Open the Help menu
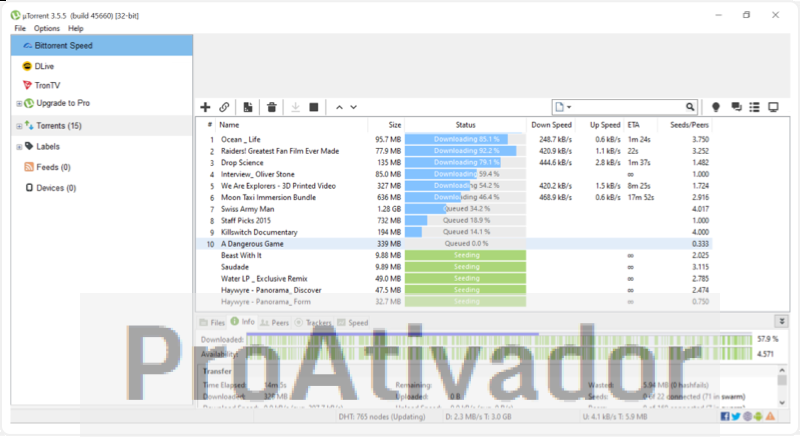The height and width of the screenshot is (437, 800). [x=76, y=29]
